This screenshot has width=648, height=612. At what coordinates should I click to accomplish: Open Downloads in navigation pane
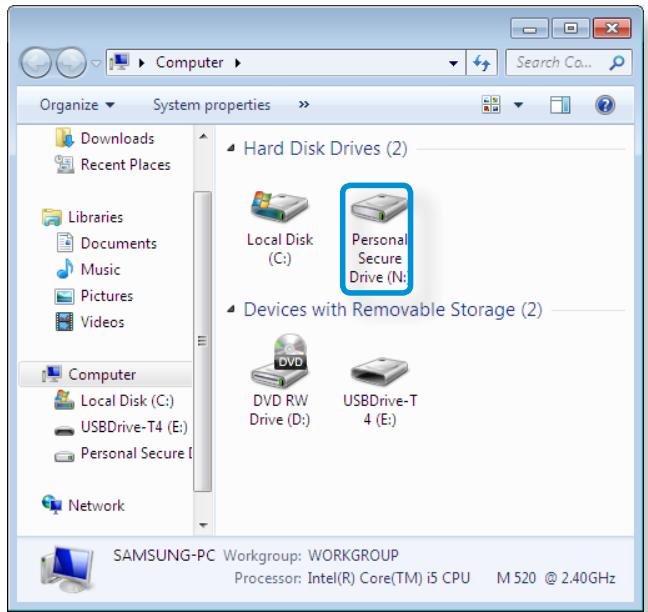[x=117, y=138]
